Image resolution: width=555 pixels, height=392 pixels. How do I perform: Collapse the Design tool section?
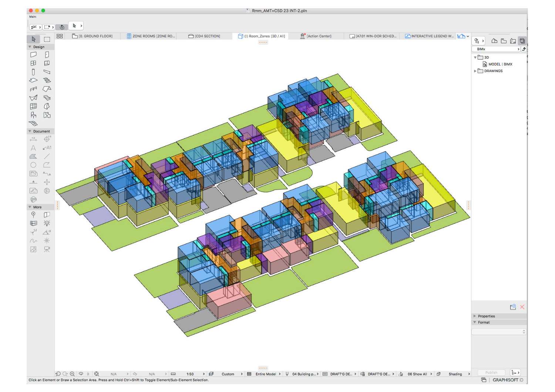tap(30, 47)
